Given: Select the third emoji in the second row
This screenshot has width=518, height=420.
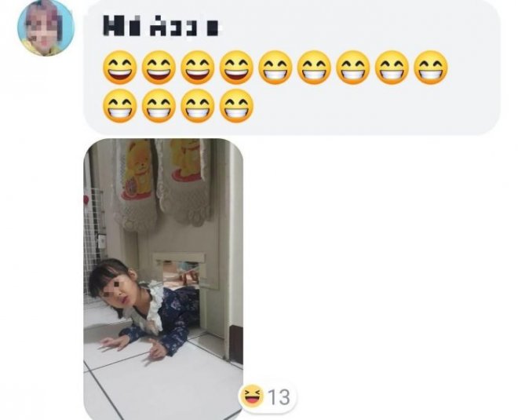Looking at the screenshot, I should click(x=198, y=106).
